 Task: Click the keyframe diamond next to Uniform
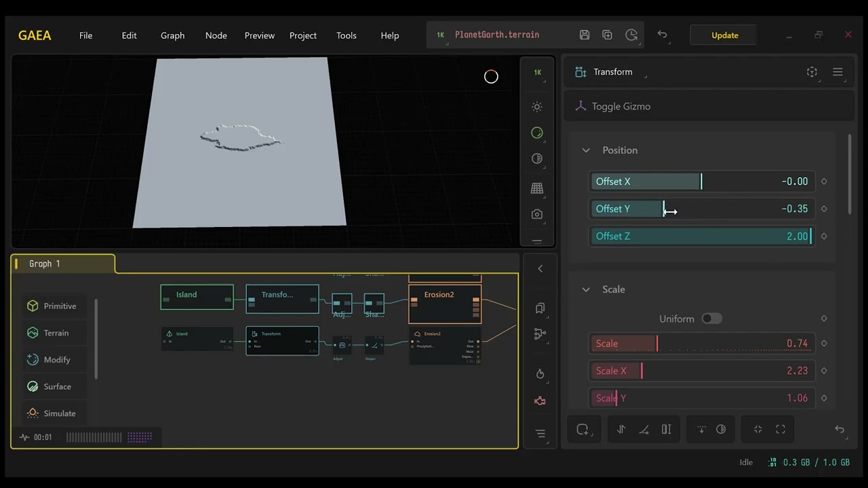click(824, 319)
